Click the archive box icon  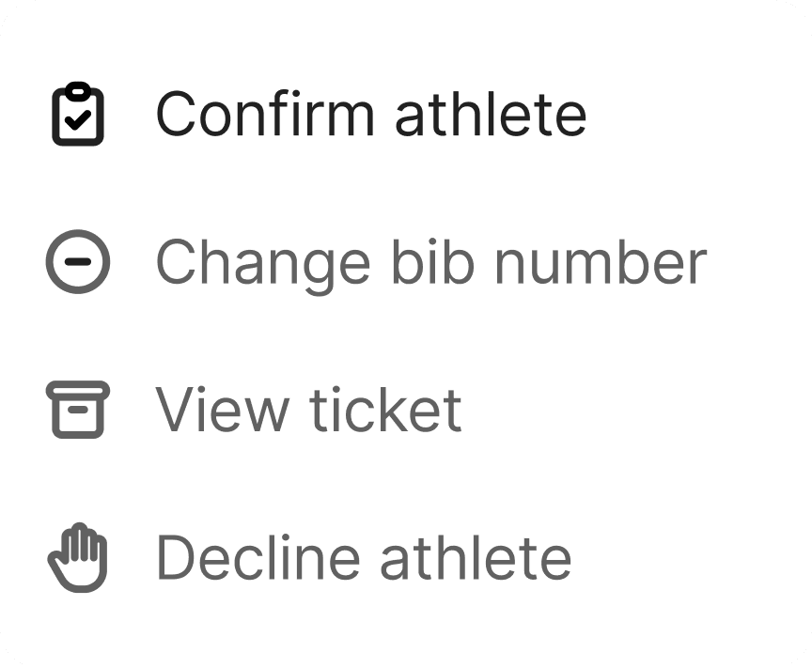(x=78, y=411)
